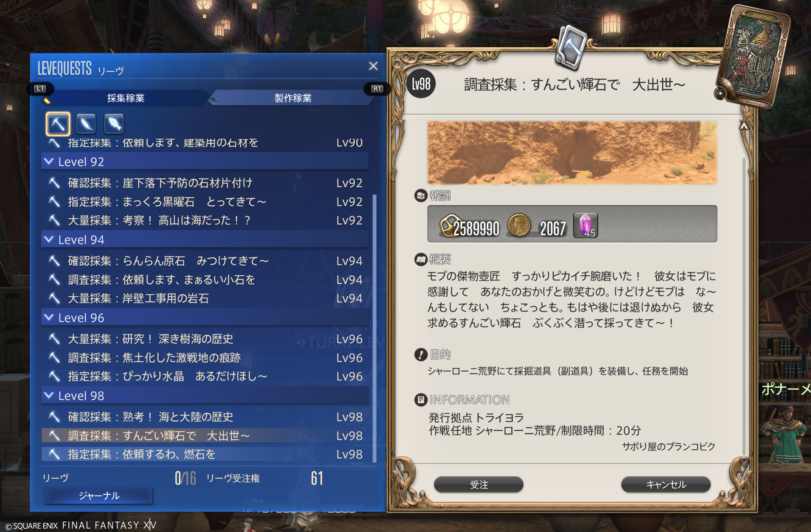
Task: Open the ジャーナル journal button
Action: click(99, 496)
